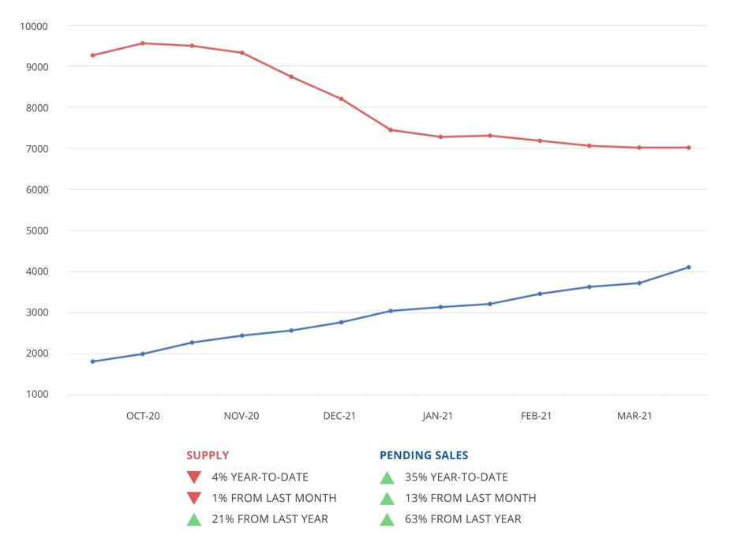Click the 10000 y-axis label

pyautogui.click(x=34, y=26)
